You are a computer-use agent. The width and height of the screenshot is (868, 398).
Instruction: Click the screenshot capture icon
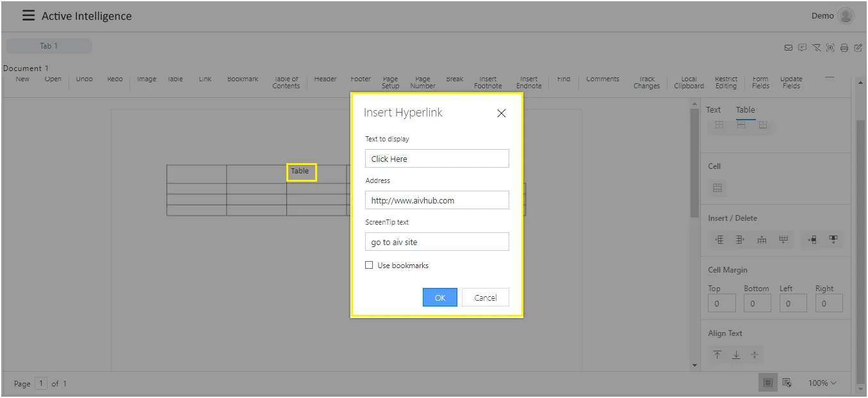(830, 47)
